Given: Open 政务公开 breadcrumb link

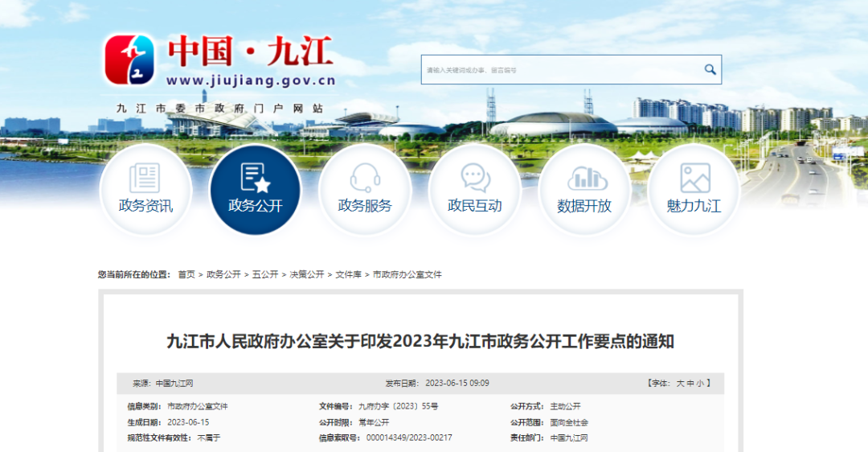Looking at the screenshot, I should click(223, 274).
